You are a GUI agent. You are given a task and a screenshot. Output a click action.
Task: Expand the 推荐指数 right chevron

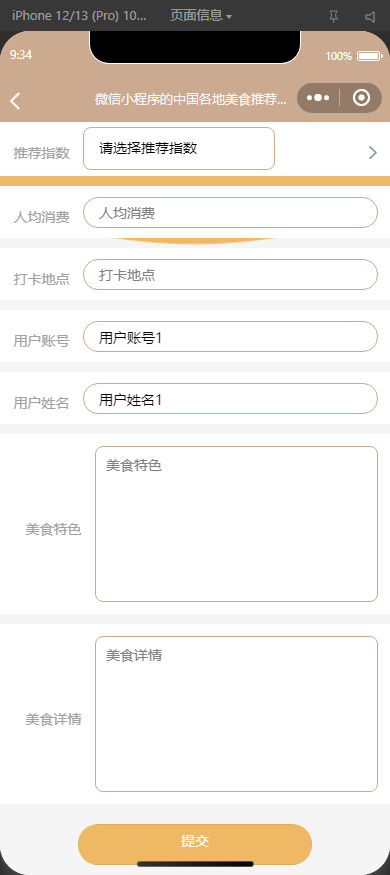[x=373, y=152]
